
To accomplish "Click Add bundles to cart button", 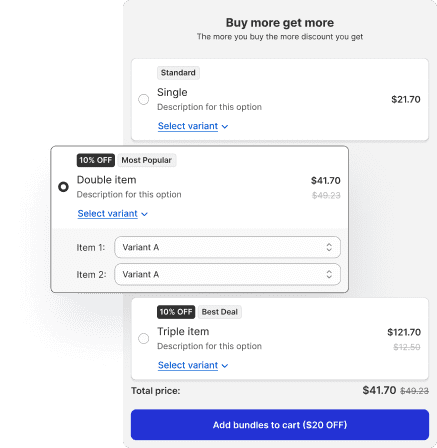I will pos(280,425).
